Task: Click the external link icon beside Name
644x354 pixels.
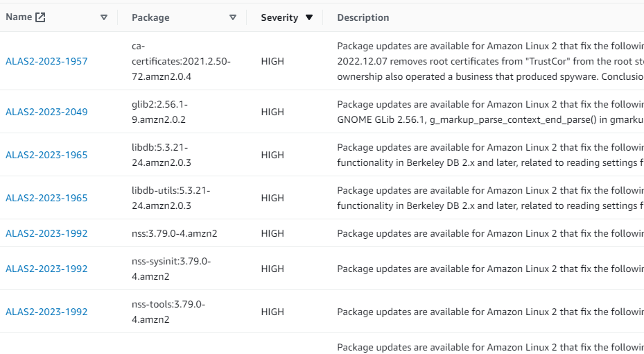Action: coord(40,17)
